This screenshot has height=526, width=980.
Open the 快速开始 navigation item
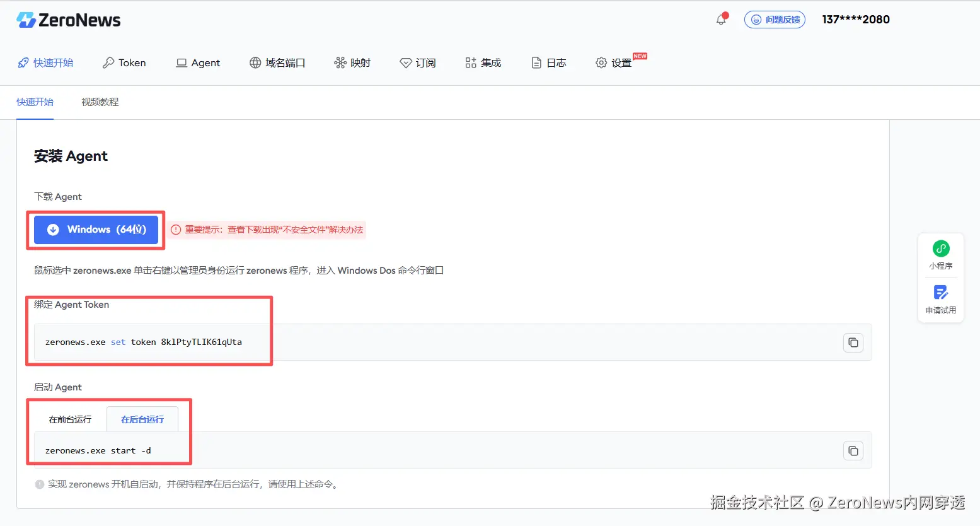tap(45, 62)
